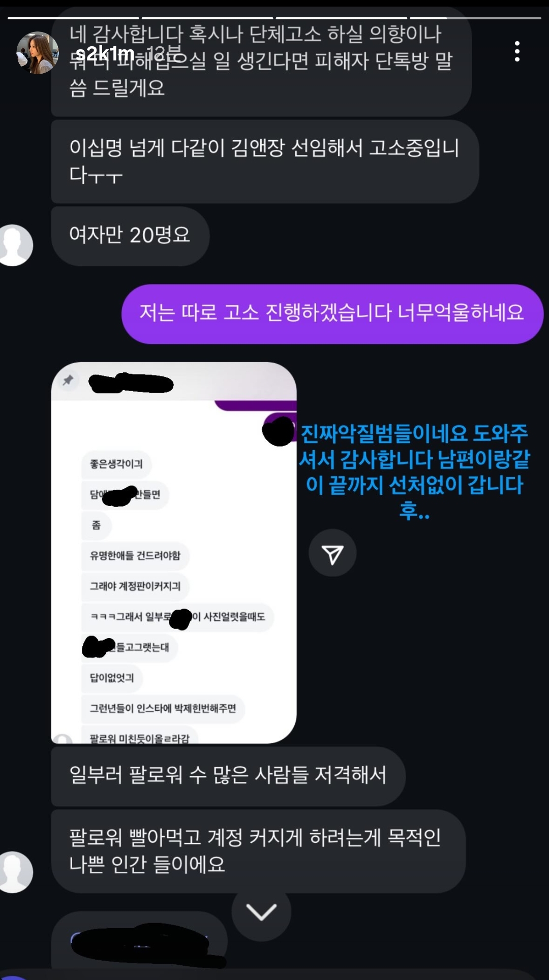This screenshot has width=549, height=980.
Task: Tap the blue 진짜악질범들이네요 caption text
Action: coord(414,471)
